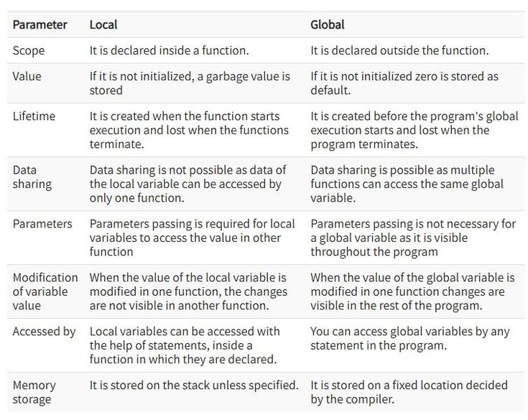Click the Modification of variable value label
Image resolution: width=528 pixels, height=420 pixels.
click(45, 291)
